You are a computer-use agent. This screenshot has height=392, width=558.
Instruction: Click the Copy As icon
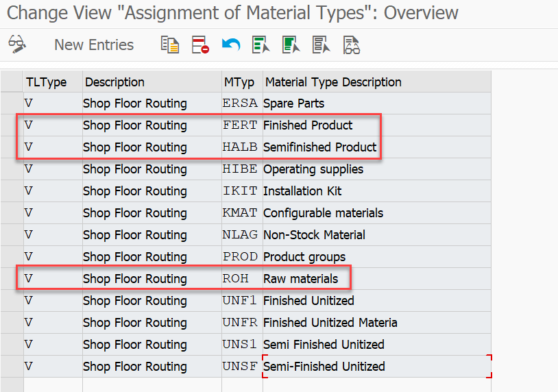tap(170, 45)
